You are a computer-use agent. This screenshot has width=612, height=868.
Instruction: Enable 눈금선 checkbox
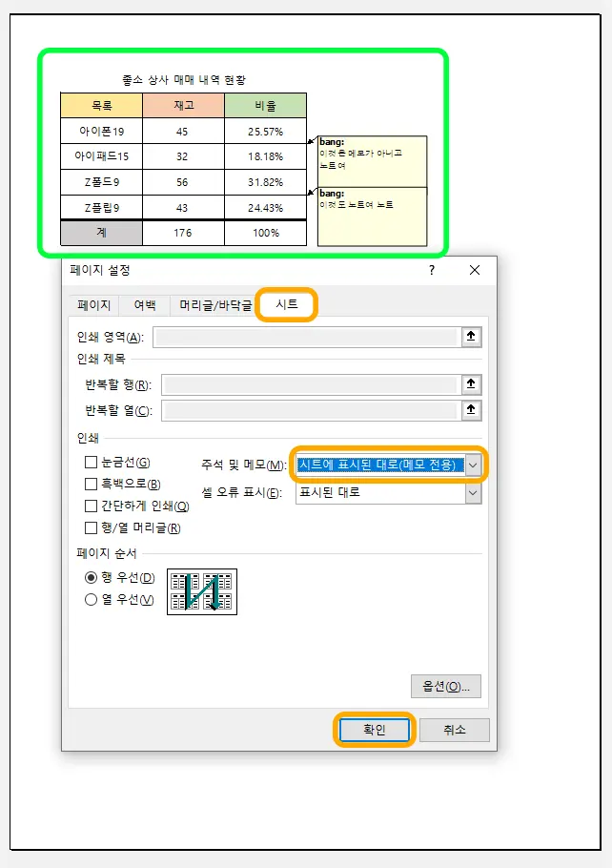pyautogui.click(x=91, y=463)
